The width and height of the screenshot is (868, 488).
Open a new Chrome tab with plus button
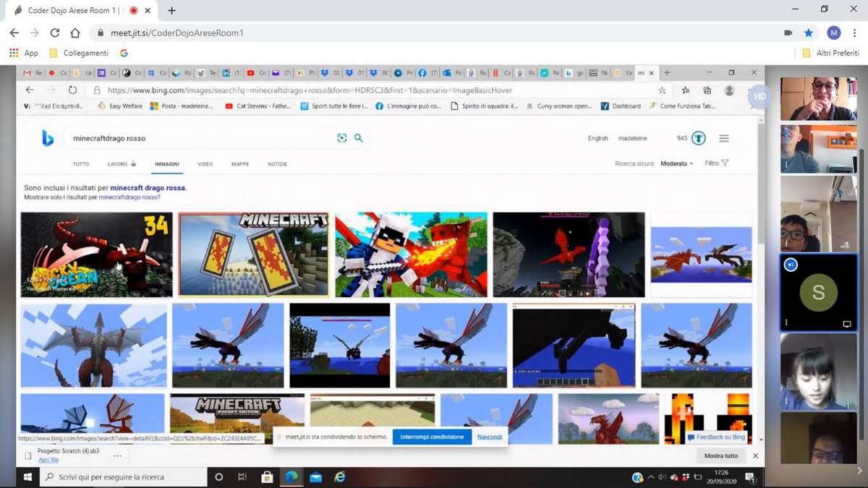coord(171,11)
